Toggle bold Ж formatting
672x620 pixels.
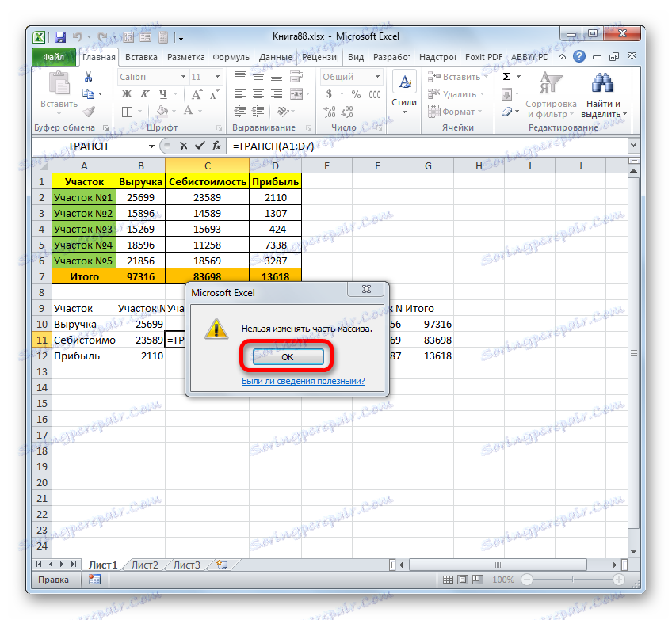[127, 94]
